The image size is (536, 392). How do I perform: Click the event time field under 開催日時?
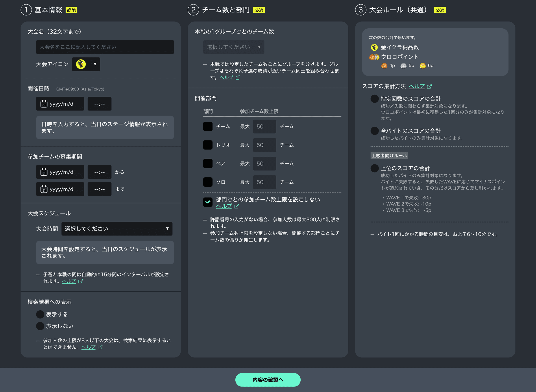pyautogui.click(x=100, y=104)
